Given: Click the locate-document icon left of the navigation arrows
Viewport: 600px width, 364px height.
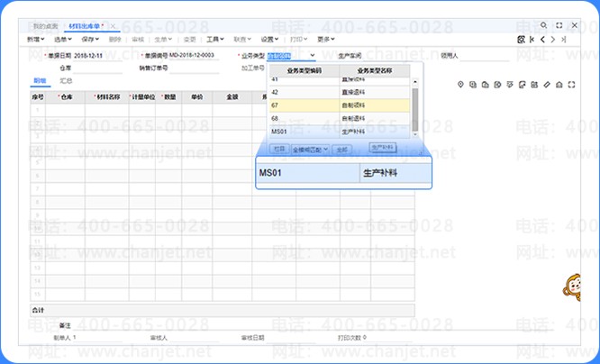Looking at the screenshot, I should click(x=521, y=39).
